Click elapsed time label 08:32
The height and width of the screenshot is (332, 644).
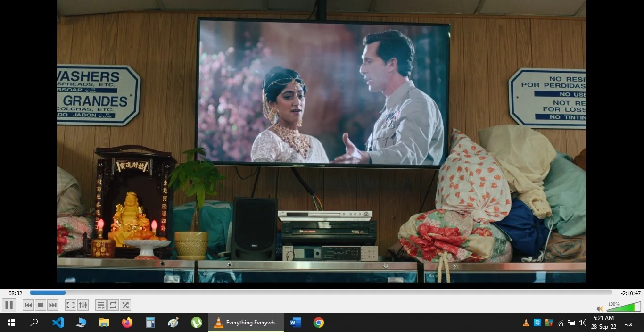pos(15,293)
